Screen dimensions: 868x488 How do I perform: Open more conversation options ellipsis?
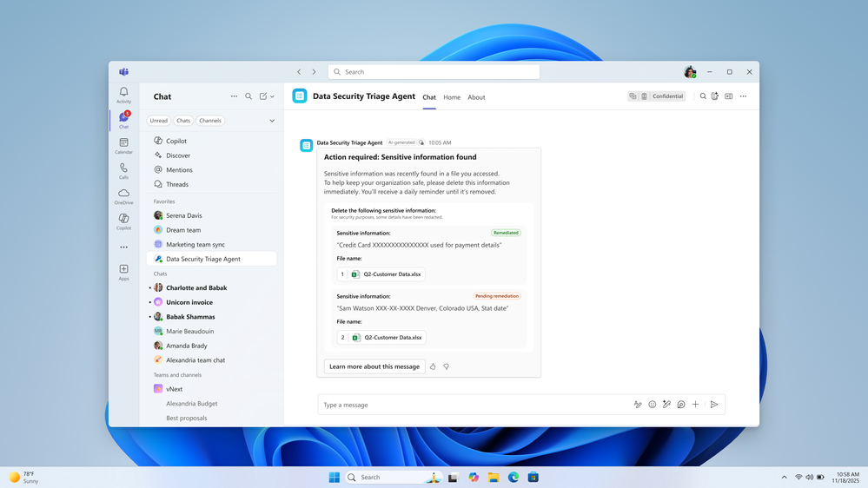[744, 96]
